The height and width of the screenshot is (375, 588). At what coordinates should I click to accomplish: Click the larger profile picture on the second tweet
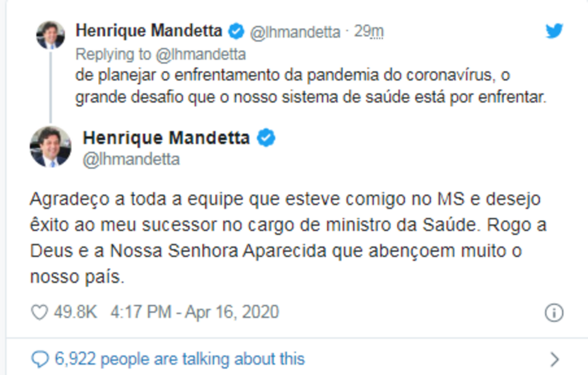pyautogui.click(x=49, y=146)
